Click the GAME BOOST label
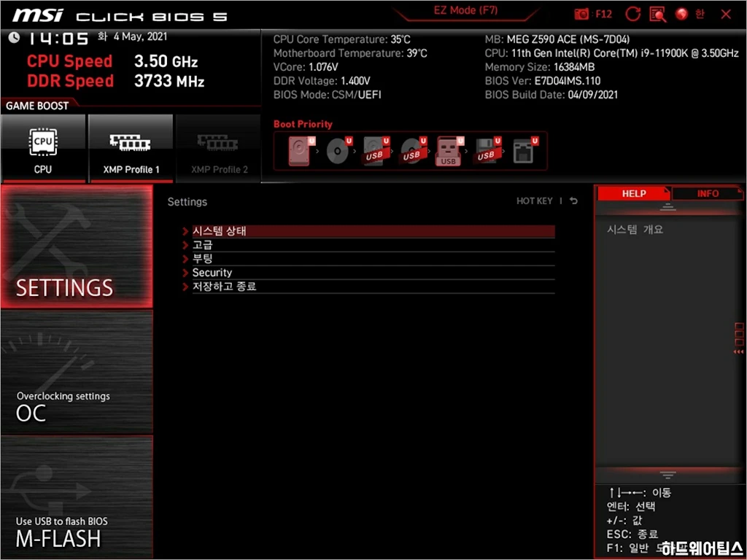Image resolution: width=747 pixels, height=560 pixels. tap(37, 106)
